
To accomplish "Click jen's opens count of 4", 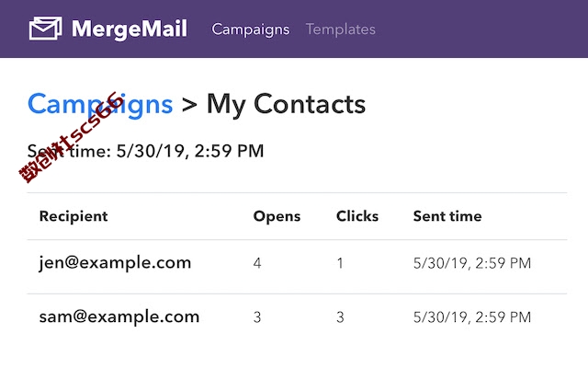I will pos(257,263).
